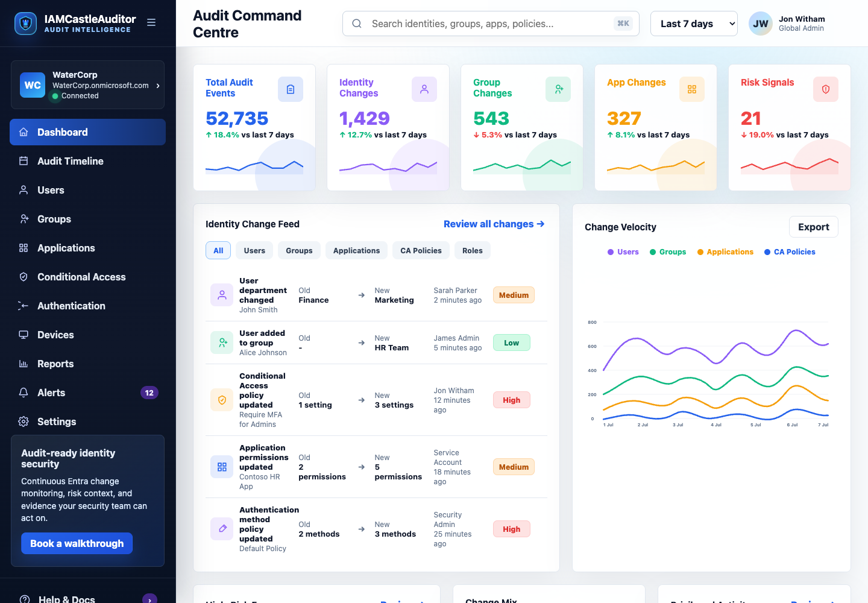Click Jon Witham Global Admin label
868x603 pixels.
(802, 24)
